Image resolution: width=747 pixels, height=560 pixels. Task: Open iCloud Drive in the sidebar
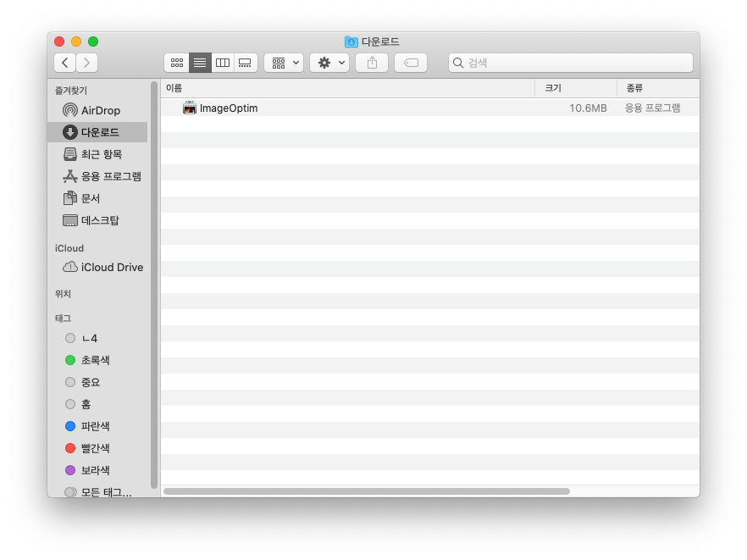pyautogui.click(x=97, y=268)
